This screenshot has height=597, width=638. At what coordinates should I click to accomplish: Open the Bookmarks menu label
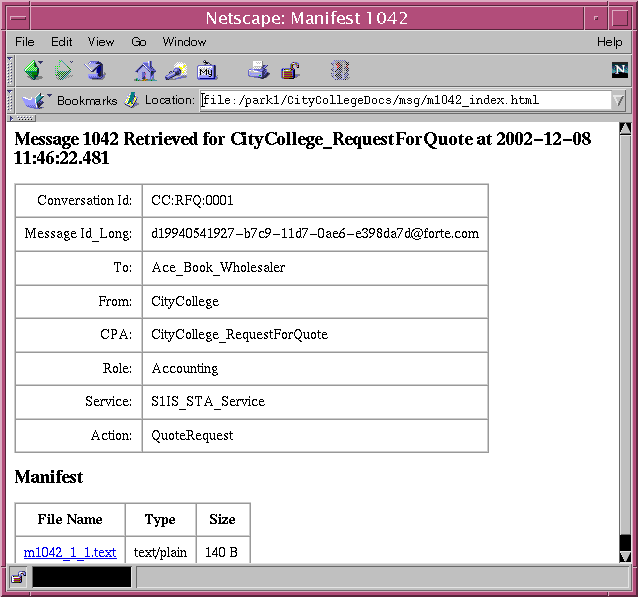(x=87, y=101)
